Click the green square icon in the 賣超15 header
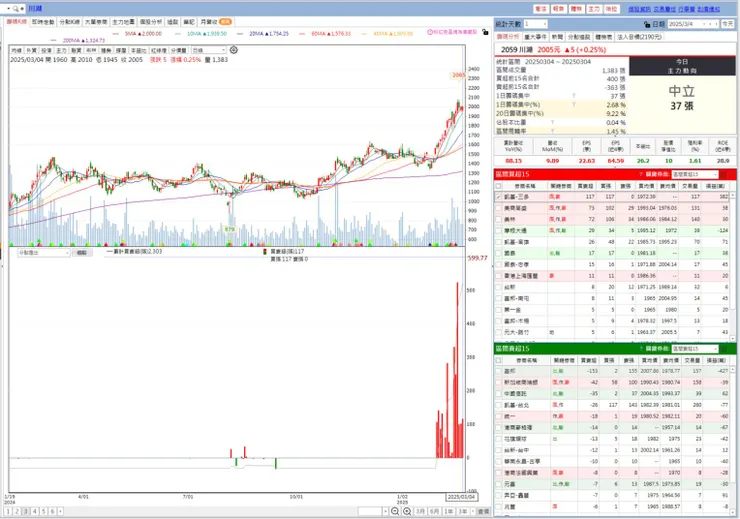This screenshot has width=740, height=519. click(723, 349)
